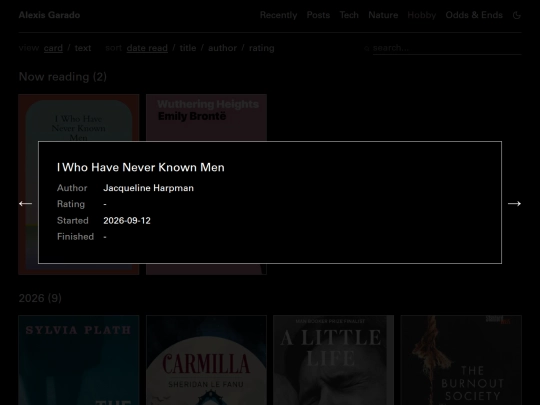This screenshot has height=405, width=540.
Task: Select the started date 2026-09-12
Action: click(127, 221)
